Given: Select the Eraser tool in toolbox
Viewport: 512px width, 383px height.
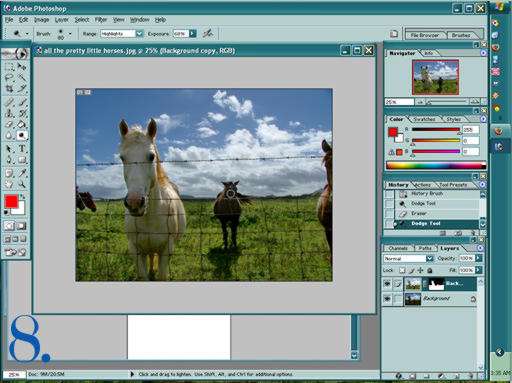Looking at the screenshot, I should tap(9, 124).
